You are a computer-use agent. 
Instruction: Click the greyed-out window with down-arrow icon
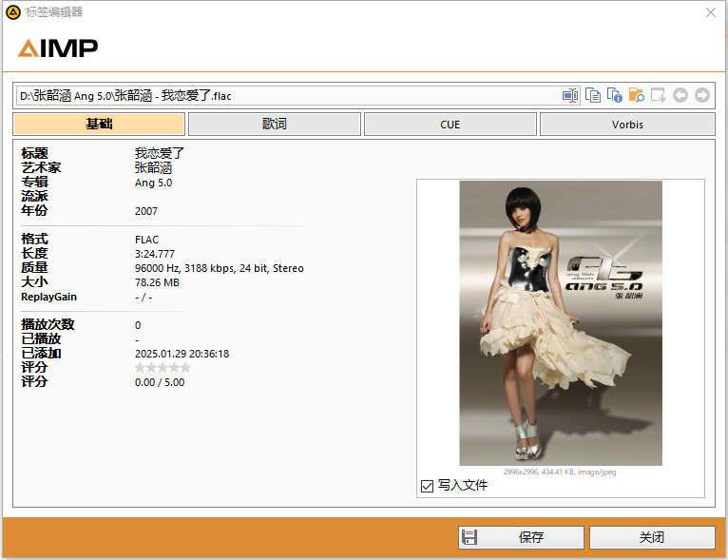pyautogui.click(x=658, y=95)
